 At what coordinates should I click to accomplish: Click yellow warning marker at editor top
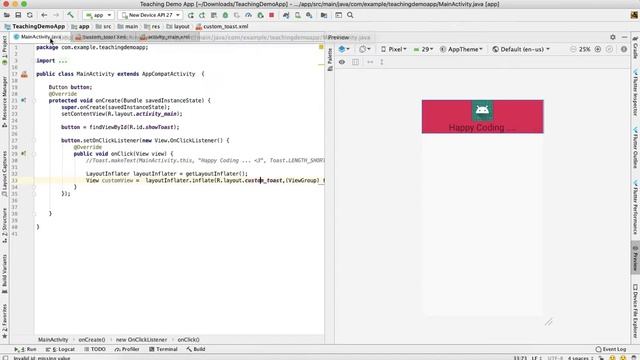tap(321, 47)
